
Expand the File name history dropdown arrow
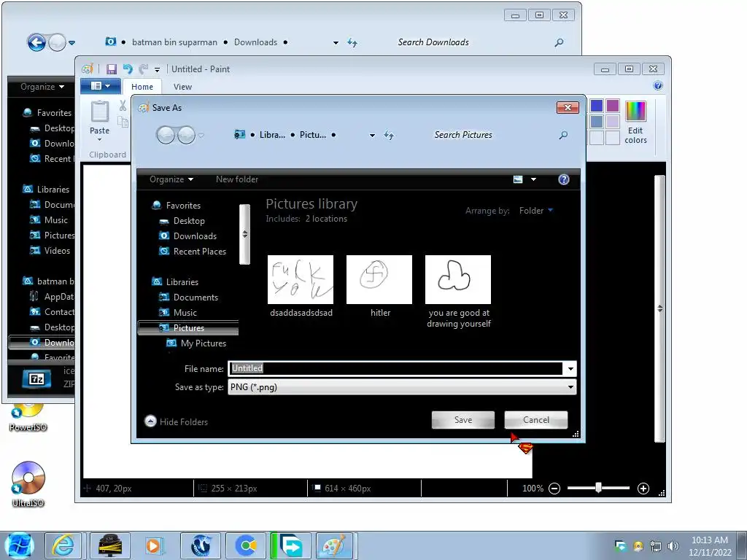pos(570,369)
